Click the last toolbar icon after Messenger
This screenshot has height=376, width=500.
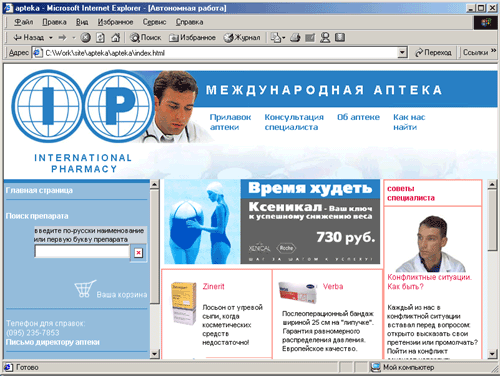tap(340, 38)
